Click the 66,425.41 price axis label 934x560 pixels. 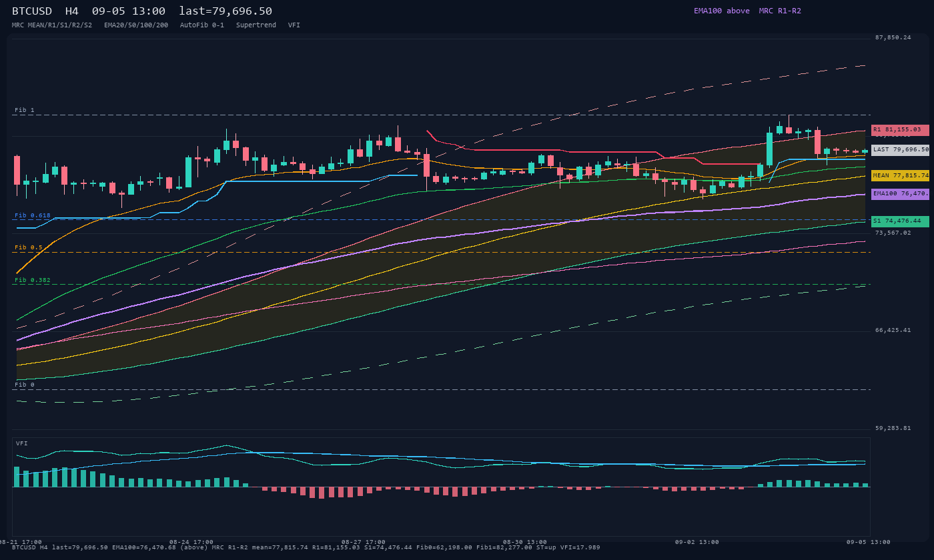coord(893,330)
